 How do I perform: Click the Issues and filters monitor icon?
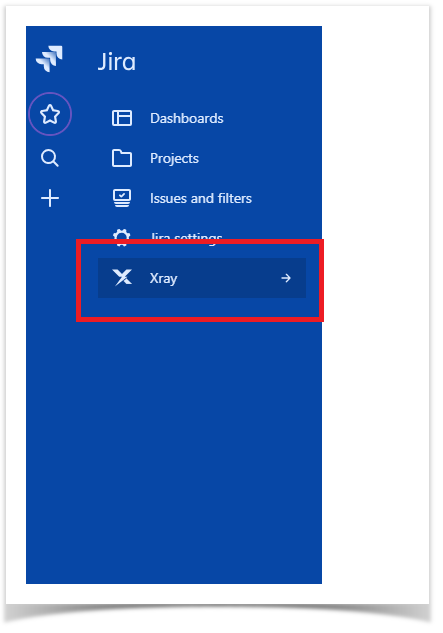(122, 198)
